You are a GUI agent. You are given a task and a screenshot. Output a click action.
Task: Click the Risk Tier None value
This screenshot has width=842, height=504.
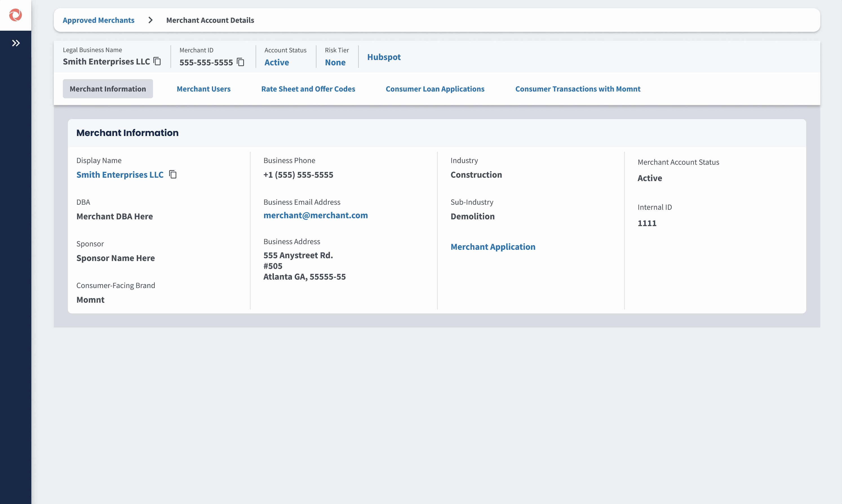pyautogui.click(x=335, y=62)
